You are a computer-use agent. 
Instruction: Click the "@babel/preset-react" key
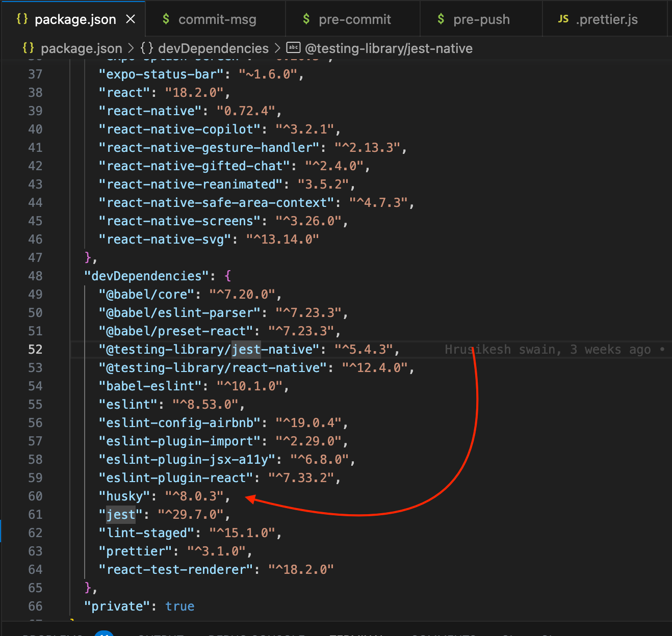coord(176,331)
